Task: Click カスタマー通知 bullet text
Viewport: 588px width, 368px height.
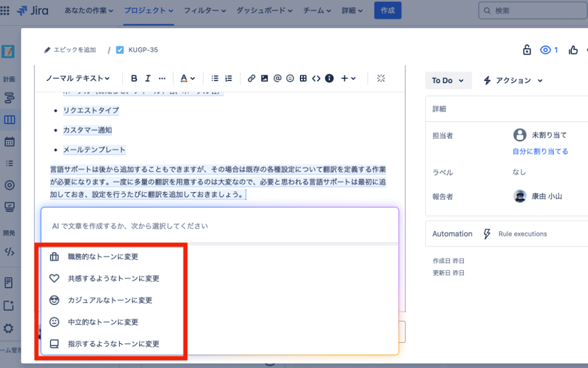Action: pyautogui.click(x=88, y=130)
